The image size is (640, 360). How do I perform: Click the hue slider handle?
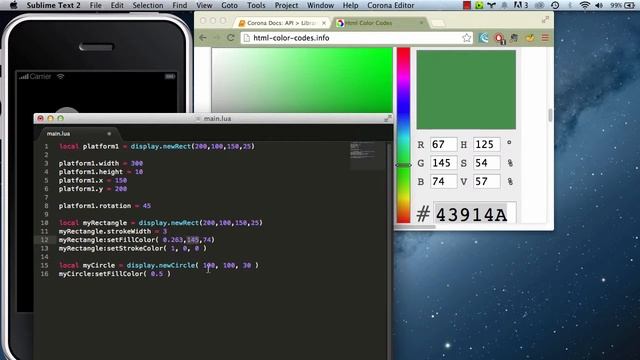pos(404,165)
